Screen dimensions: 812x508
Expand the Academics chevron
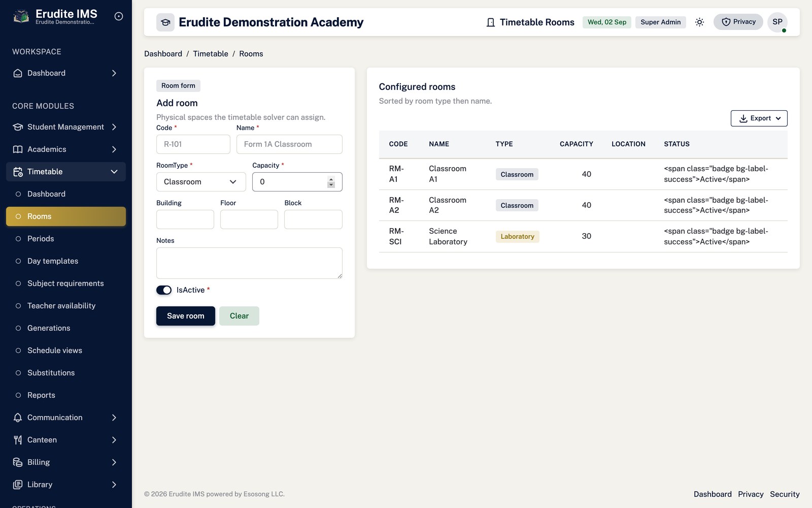114,149
